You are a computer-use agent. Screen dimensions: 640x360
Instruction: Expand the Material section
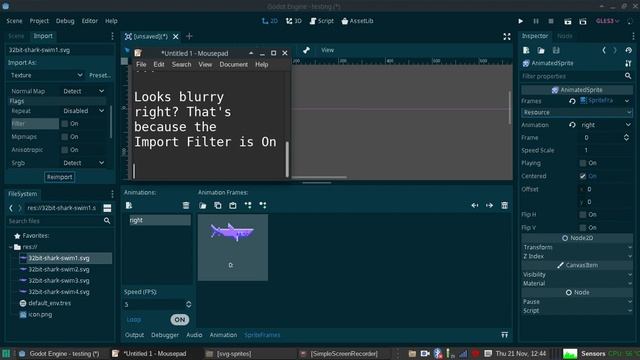click(577, 283)
